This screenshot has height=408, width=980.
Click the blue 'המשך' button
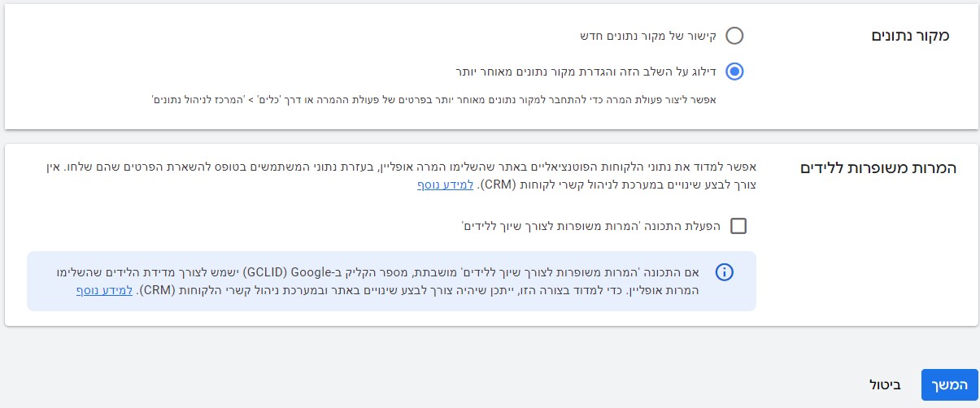coord(949,385)
